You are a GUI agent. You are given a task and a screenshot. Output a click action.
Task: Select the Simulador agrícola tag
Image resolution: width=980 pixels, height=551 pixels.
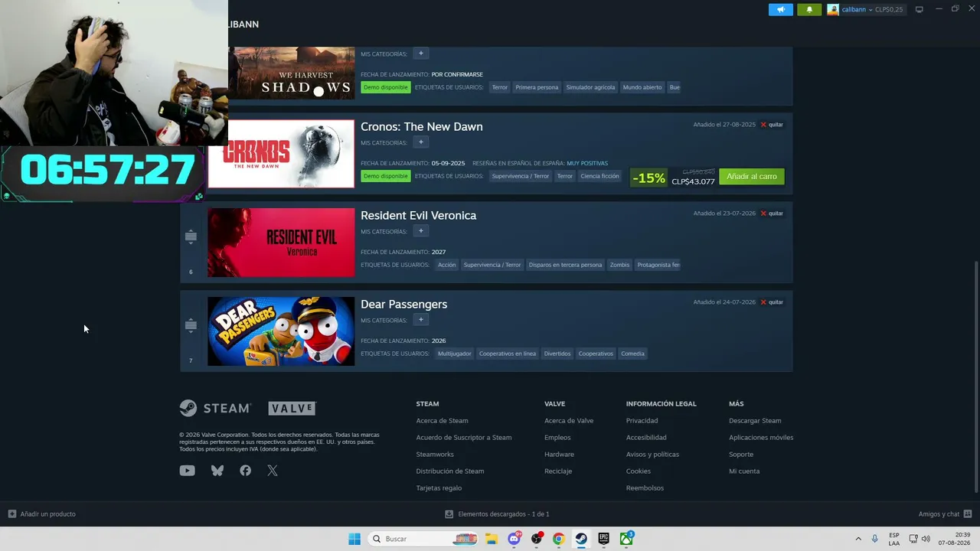click(x=590, y=87)
